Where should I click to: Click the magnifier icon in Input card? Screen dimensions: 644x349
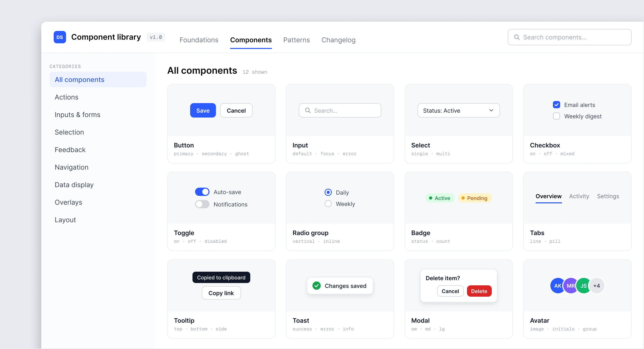[x=308, y=111]
